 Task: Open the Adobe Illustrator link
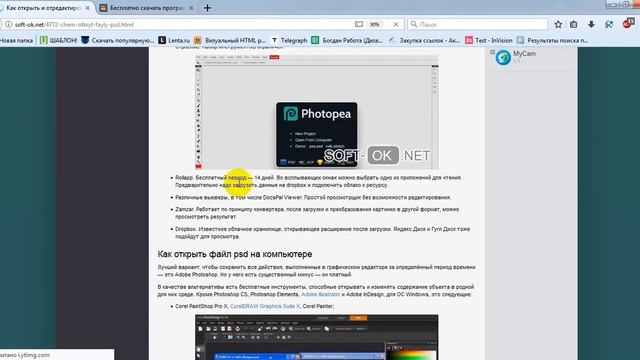(x=320, y=294)
